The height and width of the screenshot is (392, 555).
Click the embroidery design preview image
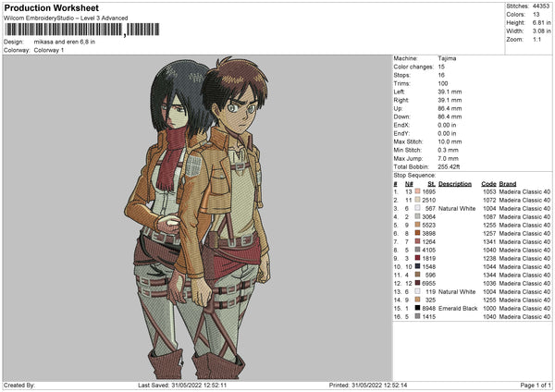(x=197, y=217)
